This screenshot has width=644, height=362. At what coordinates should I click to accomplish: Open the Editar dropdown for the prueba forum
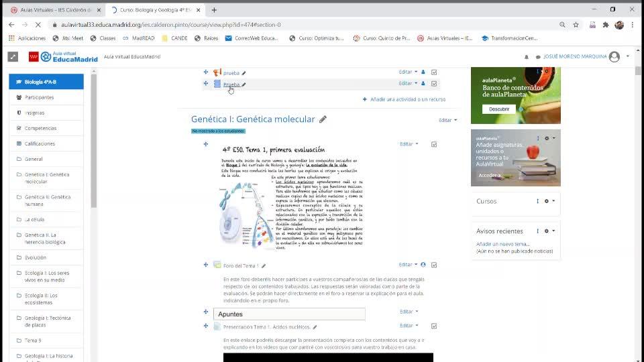pyautogui.click(x=408, y=72)
